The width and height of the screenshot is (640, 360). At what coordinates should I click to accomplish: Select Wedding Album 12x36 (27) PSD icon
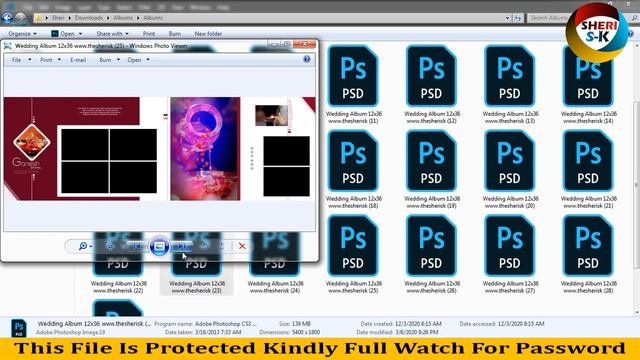(x=509, y=246)
